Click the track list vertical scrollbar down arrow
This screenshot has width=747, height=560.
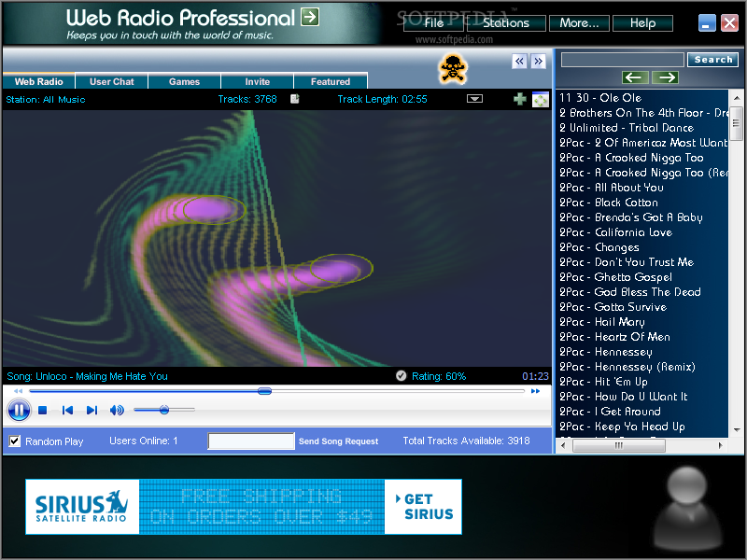737,429
